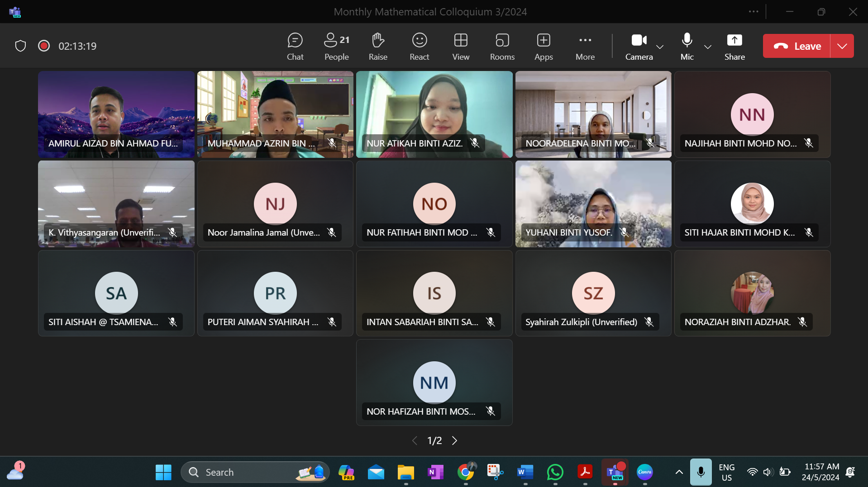Expand the Leave options dropdown

[x=842, y=46]
